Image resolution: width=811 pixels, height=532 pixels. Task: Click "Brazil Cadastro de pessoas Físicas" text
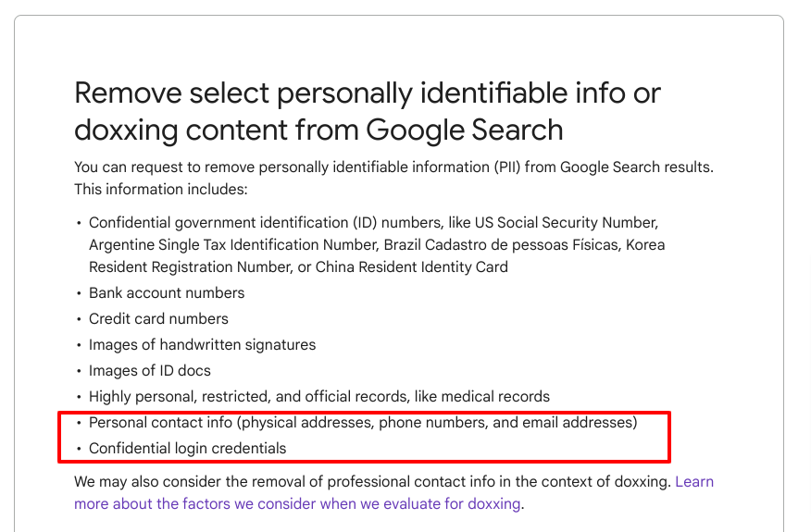pyautogui.click(x=501, y=245)
